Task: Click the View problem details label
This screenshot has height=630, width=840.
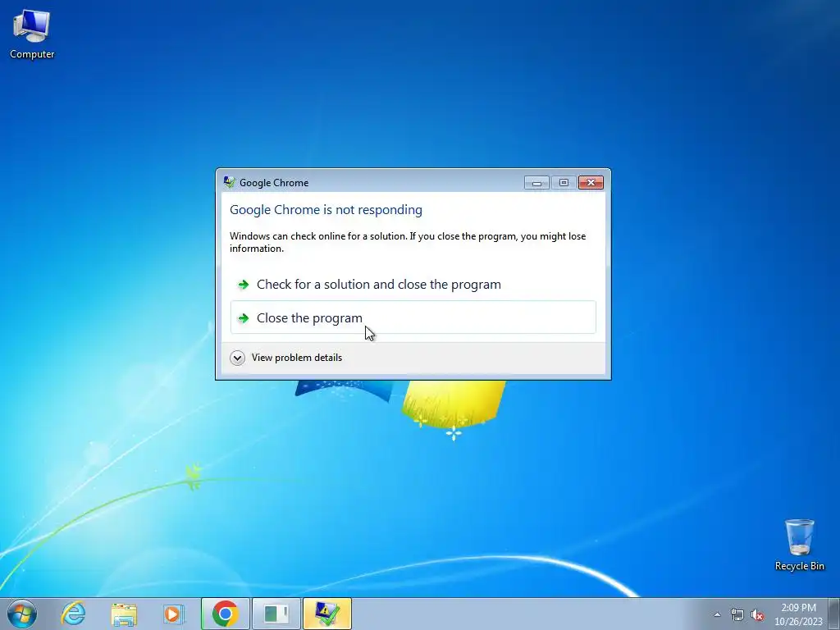Action: click(297, 358)
